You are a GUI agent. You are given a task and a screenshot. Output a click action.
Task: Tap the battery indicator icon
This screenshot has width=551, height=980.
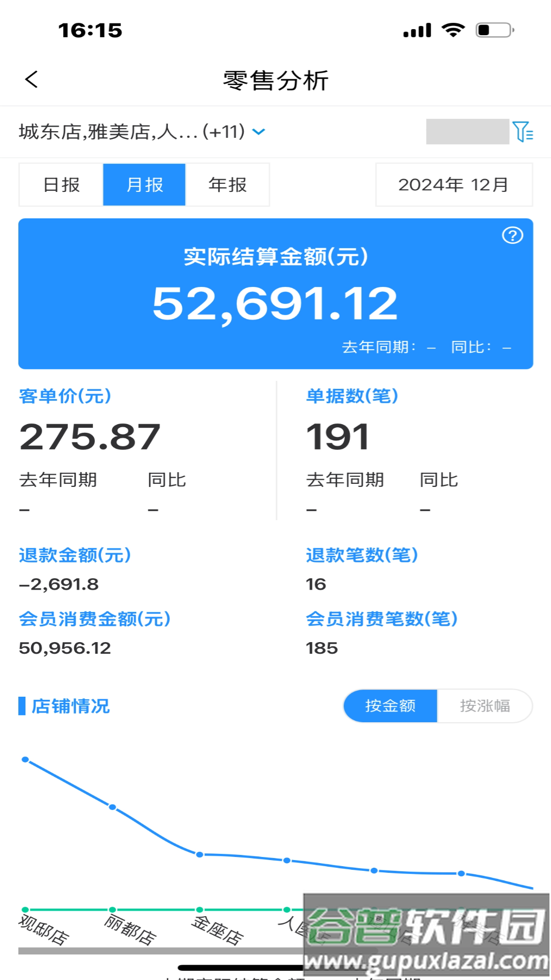[x=495, y=30]
